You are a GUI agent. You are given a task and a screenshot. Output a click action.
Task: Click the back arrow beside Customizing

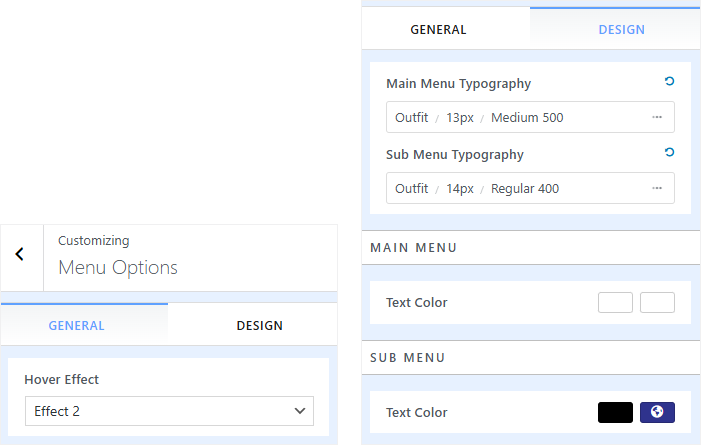(x=20, y=255)
